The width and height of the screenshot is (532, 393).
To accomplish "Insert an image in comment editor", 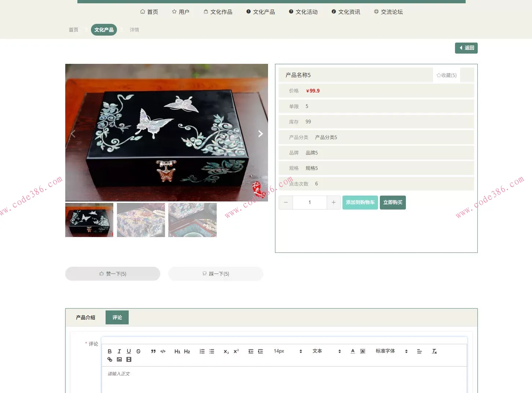I will (119, 359).
